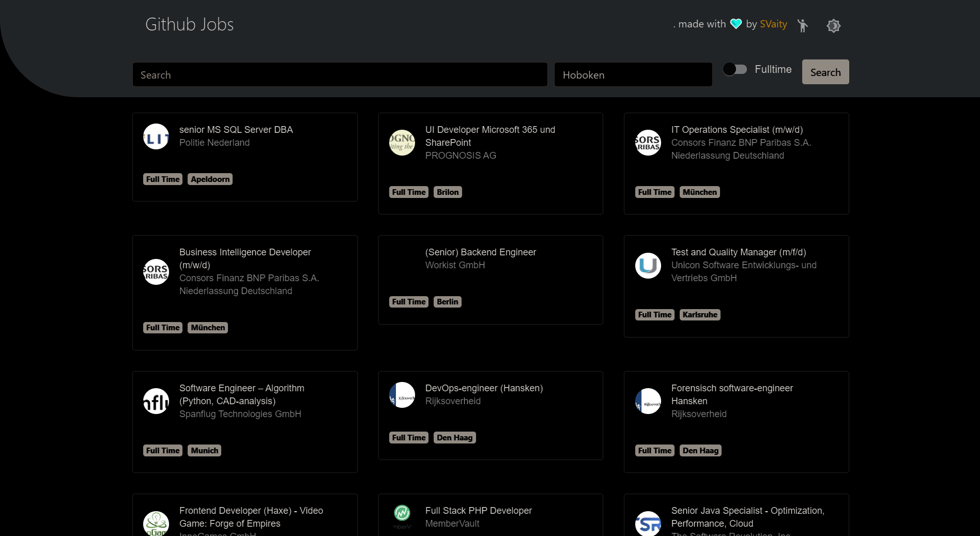The image size is (980, 536).
Task: Select the Berlin tag on Backend Engineer card
Action: click(447, 302)
